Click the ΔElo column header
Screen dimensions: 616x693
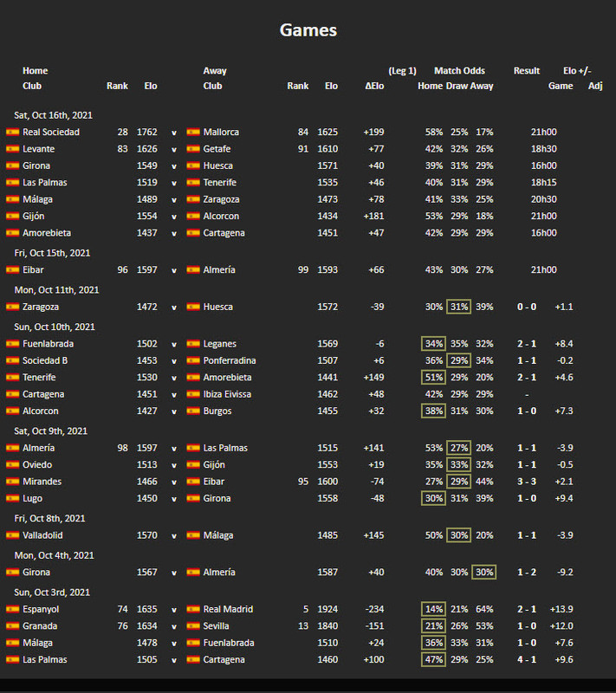click(x=374, y=86)
